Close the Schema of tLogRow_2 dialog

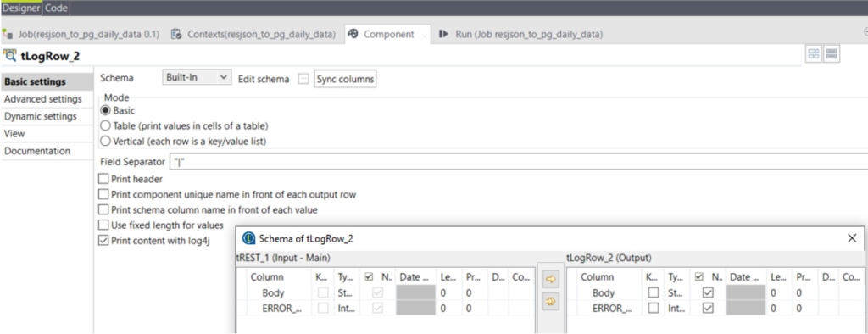[852, 239]
